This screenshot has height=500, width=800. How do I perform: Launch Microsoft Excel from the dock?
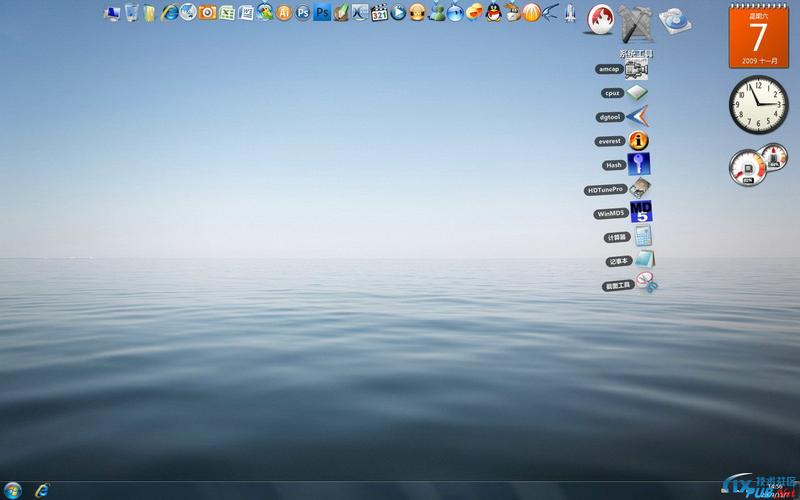pos(227,13)
